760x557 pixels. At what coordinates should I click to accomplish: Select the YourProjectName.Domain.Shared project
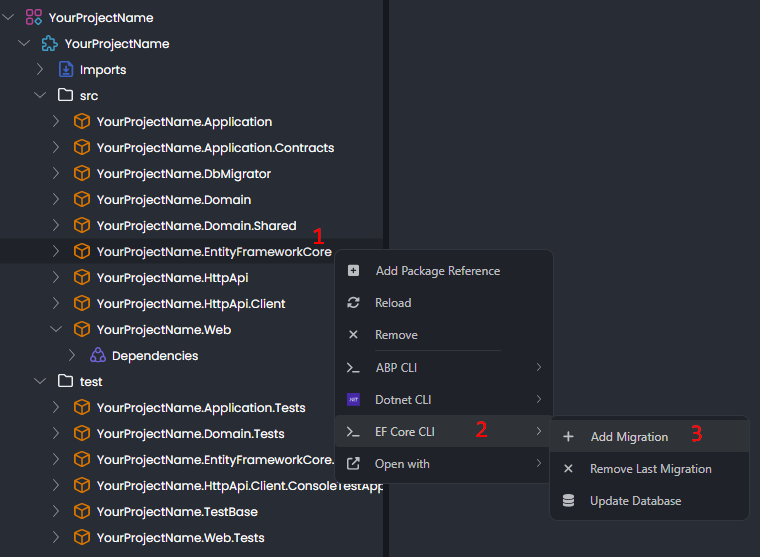point(196,226)
